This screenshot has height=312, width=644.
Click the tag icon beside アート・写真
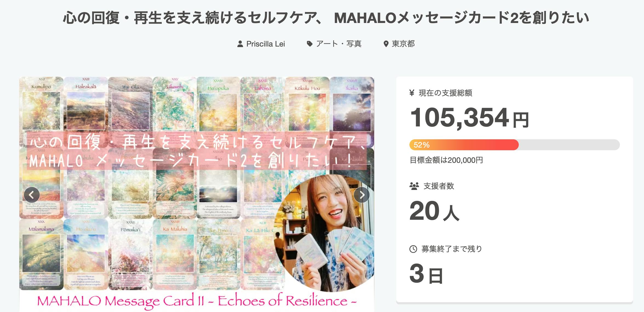[x=309, y=44]
